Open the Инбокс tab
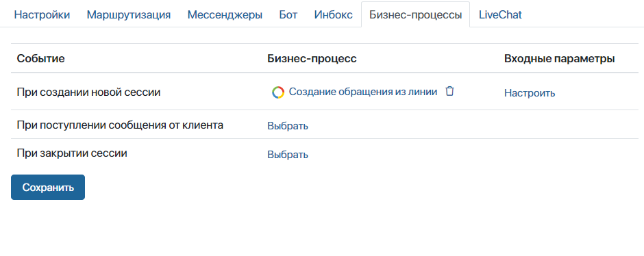 click(x=334, y=15)
